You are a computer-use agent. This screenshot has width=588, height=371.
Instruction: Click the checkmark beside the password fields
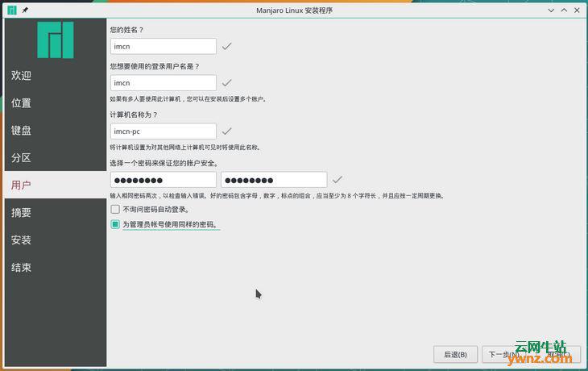tap(337, 180)
